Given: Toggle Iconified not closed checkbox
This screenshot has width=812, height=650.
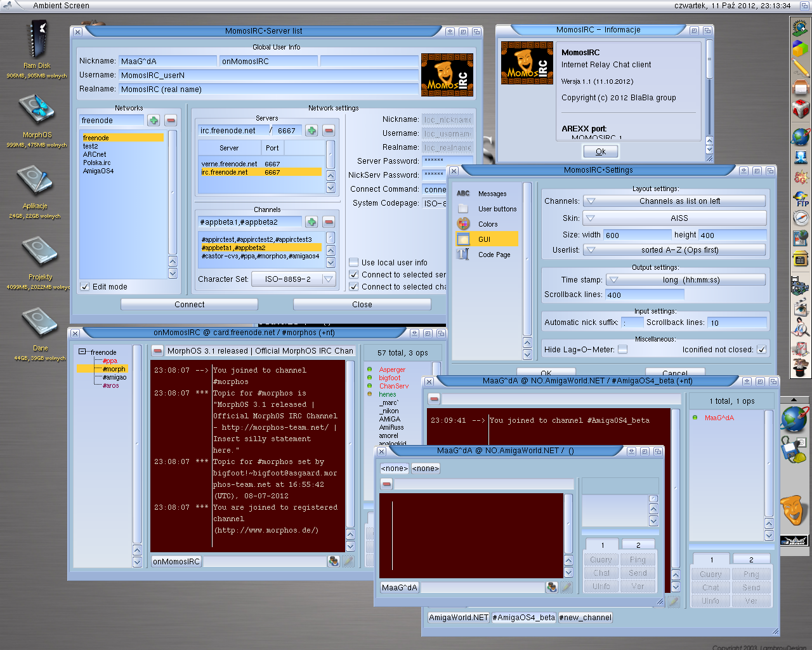Looking at the screenshot, I should (x=761, y=349).
